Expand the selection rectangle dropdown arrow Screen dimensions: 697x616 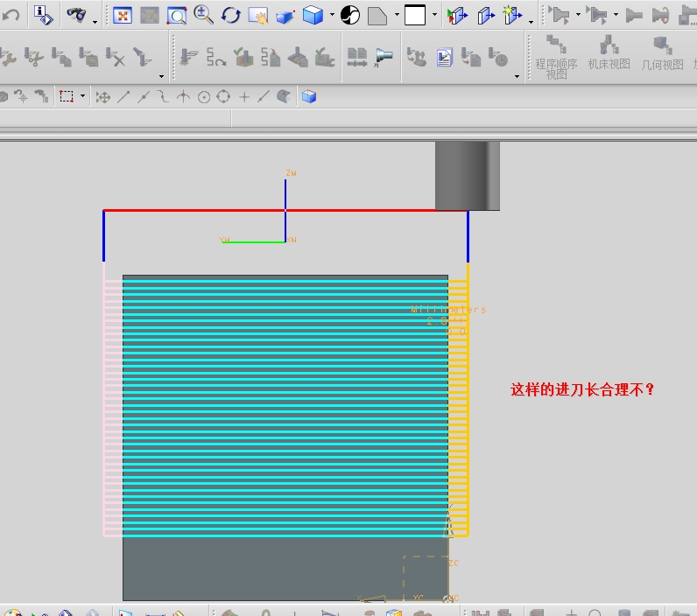82,96
